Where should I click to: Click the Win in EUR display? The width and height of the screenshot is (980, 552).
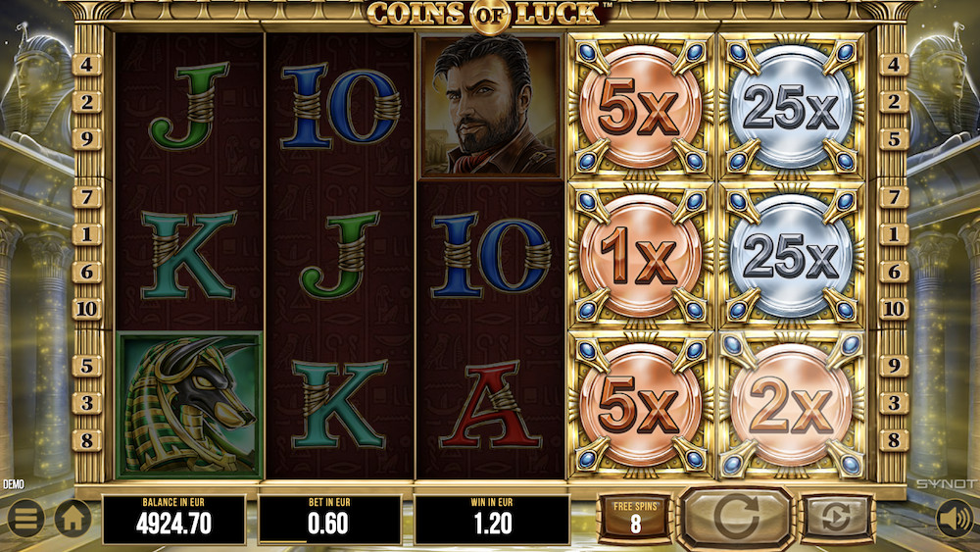coord(492,519)
